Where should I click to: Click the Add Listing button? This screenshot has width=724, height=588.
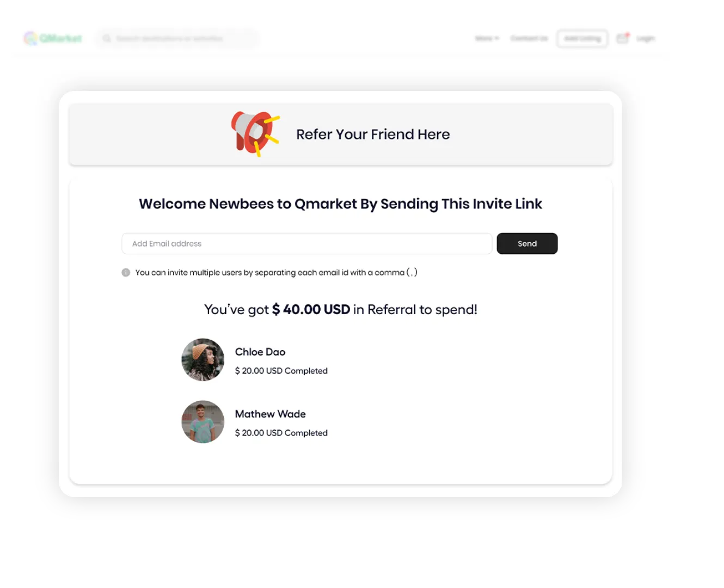(582, 38)
